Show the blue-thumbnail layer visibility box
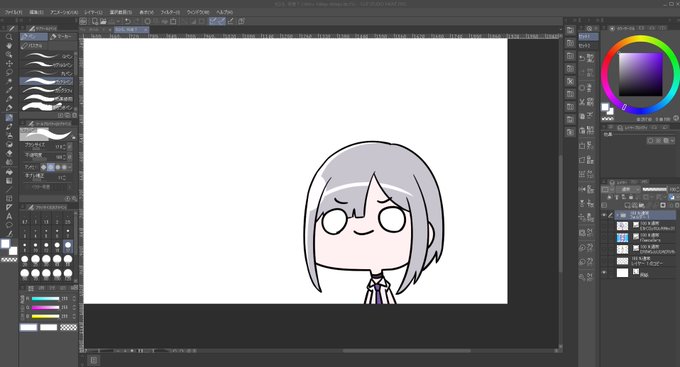 click(x=604, y=237)
